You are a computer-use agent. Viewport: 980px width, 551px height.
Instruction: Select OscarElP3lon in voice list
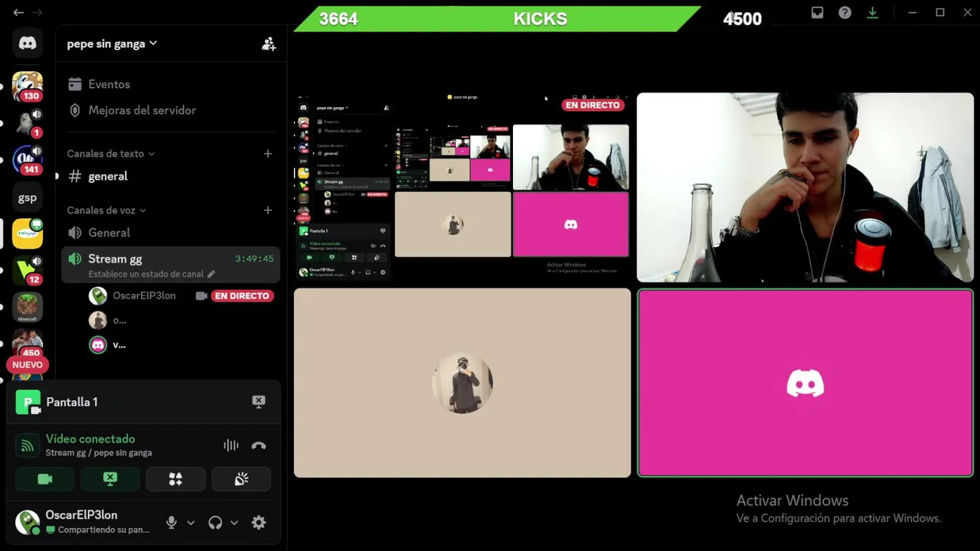point(144,295)
